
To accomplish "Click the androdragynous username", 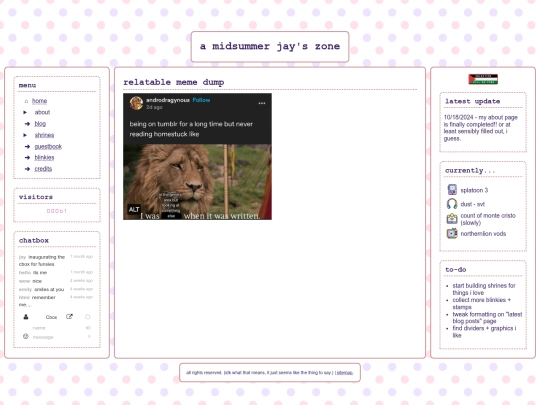I will click(x=168, y=100).
